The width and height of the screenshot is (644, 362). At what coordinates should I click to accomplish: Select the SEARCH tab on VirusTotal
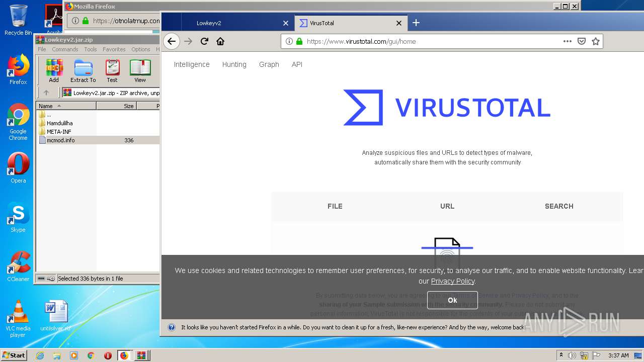pyautogui.click(x=559, y=206)
